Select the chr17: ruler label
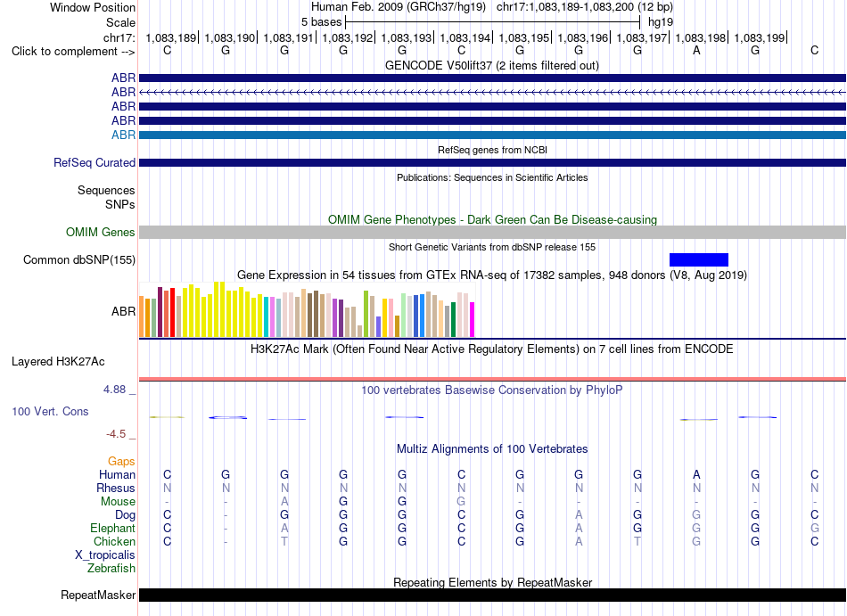847x616 pixels. tap(119, 37)
